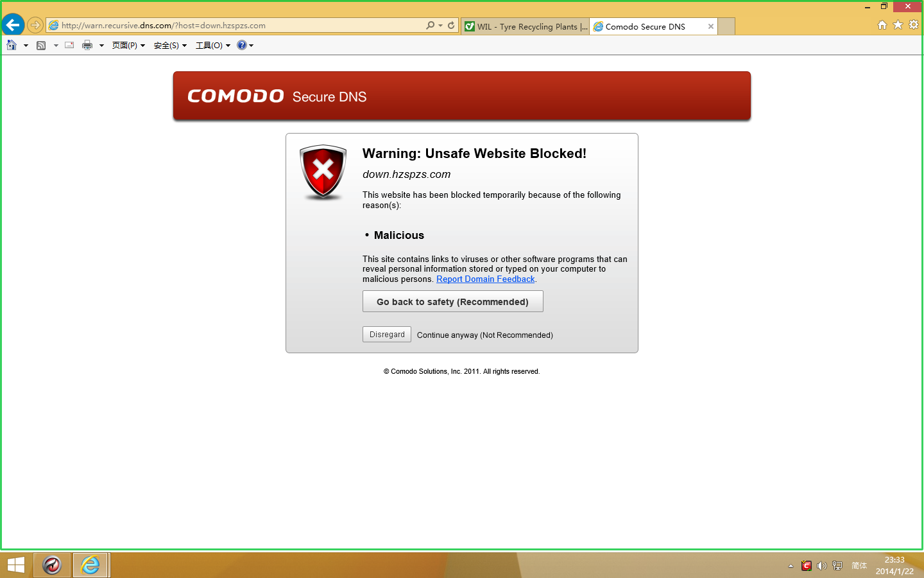Open the 安全(S) menu
Image resolution: width=924 pixels, height=578 pixels.
[170, 45]
